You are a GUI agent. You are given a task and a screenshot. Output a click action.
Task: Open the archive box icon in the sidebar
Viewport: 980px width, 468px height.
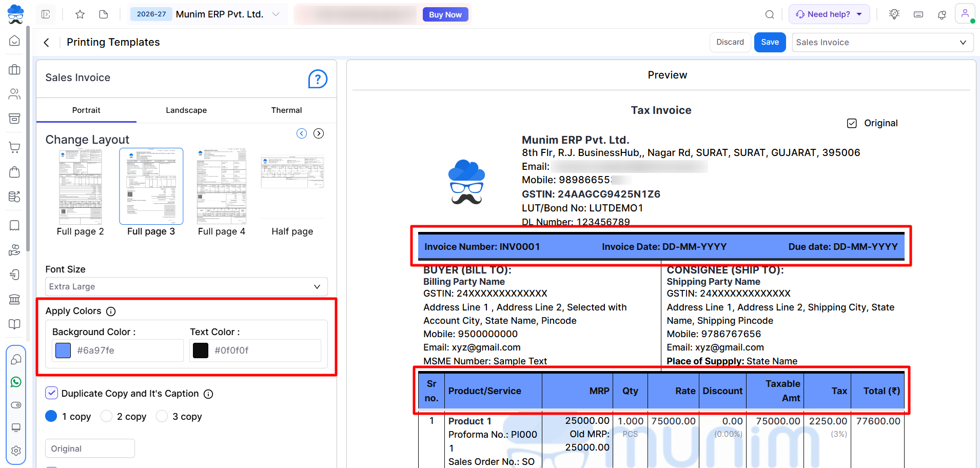[x=15, y=119]
